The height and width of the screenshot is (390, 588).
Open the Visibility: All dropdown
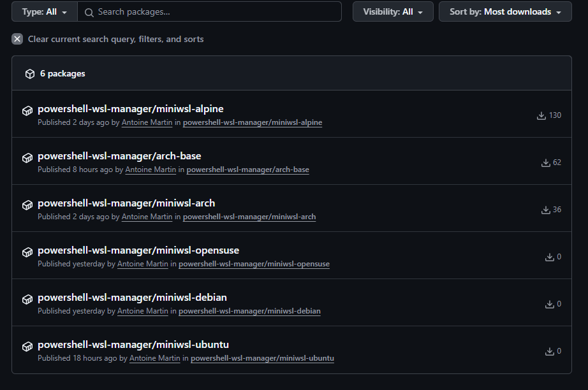tap(393, 11)
